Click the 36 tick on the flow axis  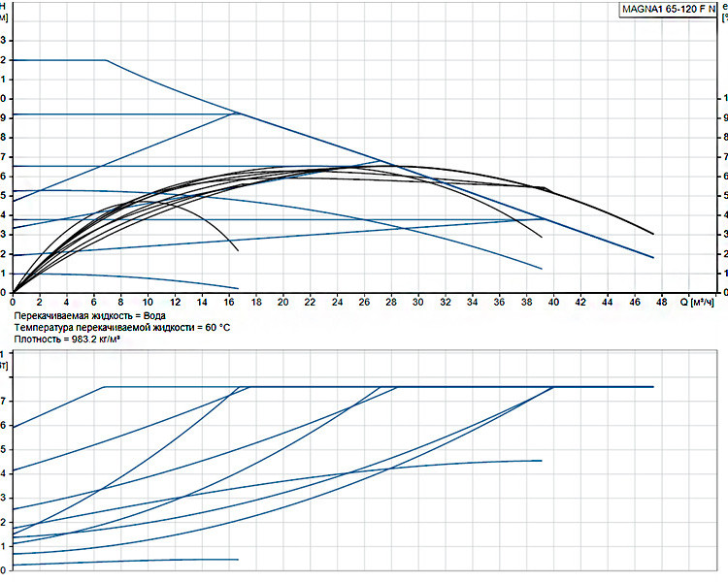tap(499, 302)
